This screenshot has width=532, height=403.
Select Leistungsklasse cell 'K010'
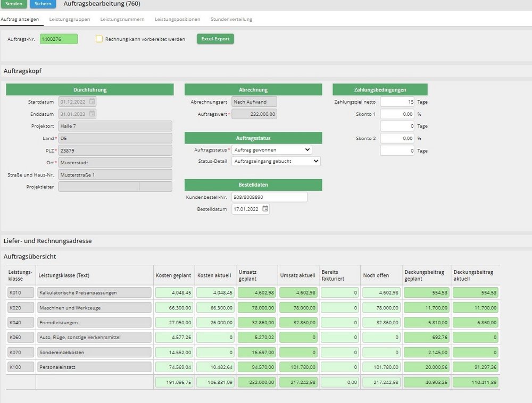point(21,292)
